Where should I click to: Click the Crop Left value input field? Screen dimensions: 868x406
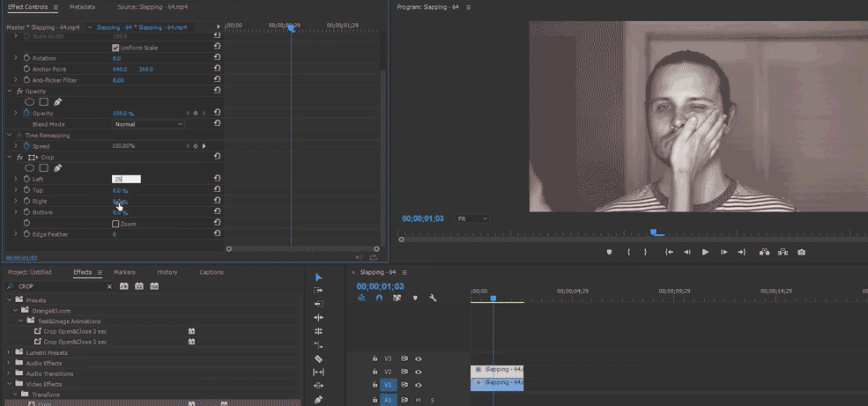pyautogui.click(x=126, y=179)
